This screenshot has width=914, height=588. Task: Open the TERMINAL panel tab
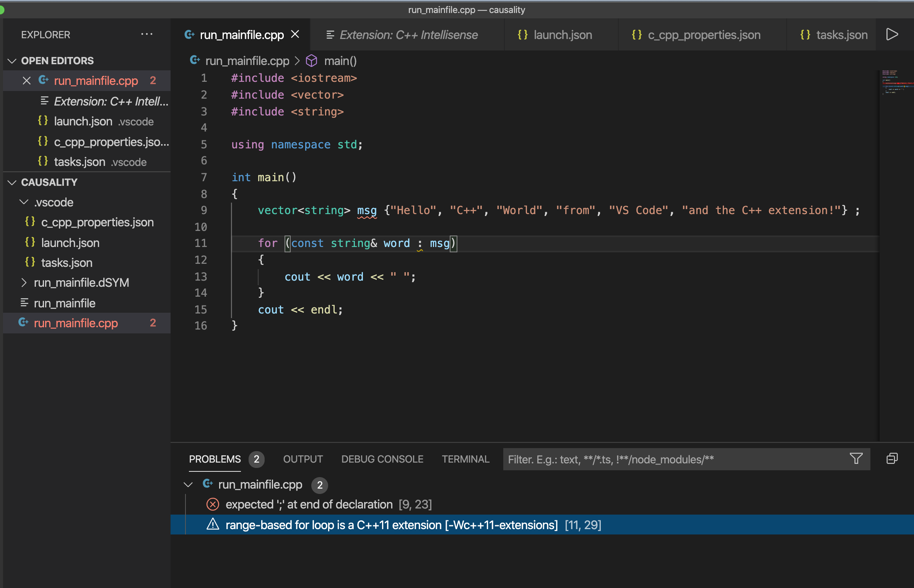click(x=465, y=459)
